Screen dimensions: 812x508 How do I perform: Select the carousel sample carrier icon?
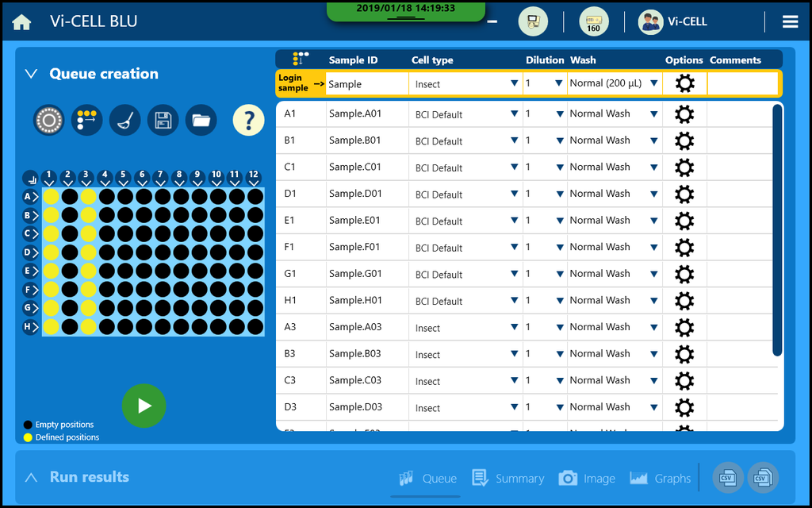pos(48,121)
